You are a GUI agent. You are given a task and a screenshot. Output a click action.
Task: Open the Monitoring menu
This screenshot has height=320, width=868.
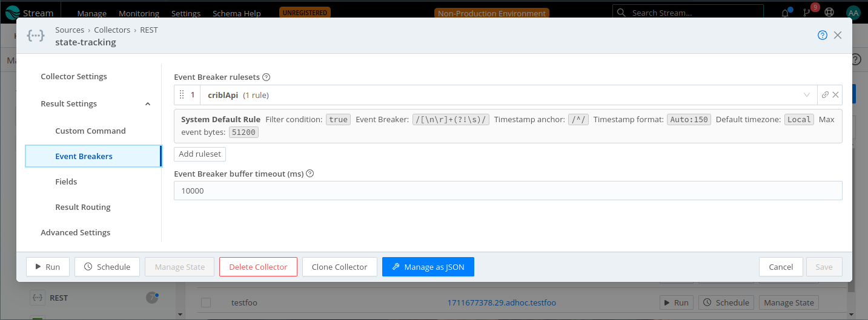(x=139, y=13)
